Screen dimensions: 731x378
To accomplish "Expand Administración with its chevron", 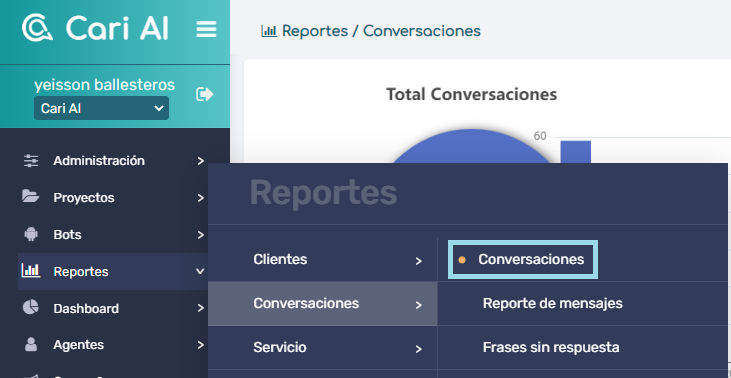I will [x=200, y=161].
